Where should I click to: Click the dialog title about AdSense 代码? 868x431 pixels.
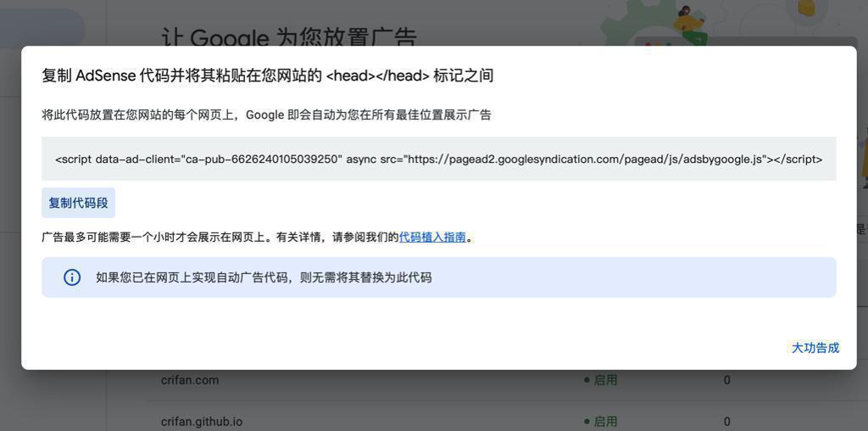[x=267, y=76]
